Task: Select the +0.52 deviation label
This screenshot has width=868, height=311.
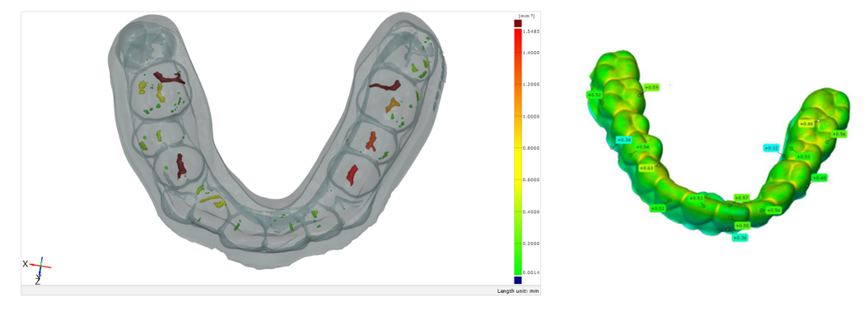Action: coord(595,95)
